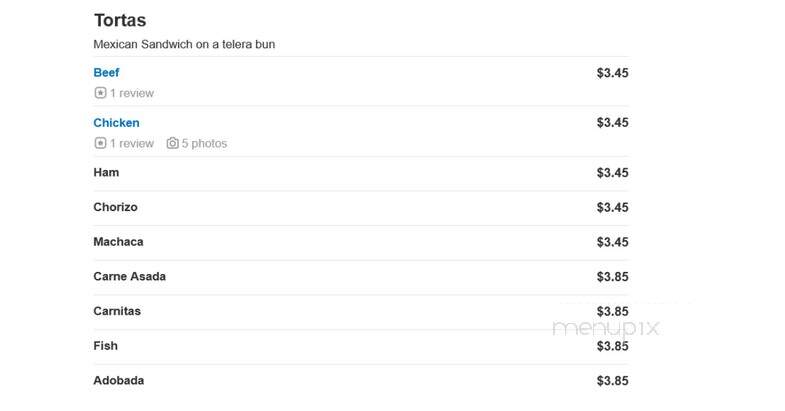
Task: Click the $3.45 price for Beef
Action: pos(612,73)
